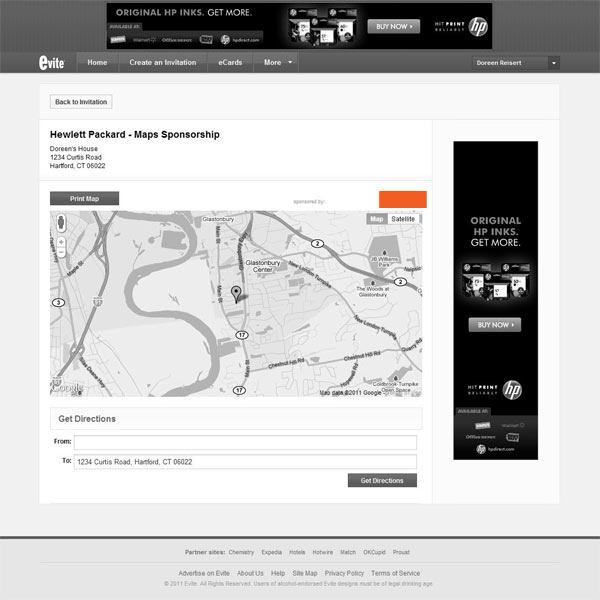The width and height of the screenshot is (600, 600).
Task: Open Site Map footer link
Action: (305, 573)
